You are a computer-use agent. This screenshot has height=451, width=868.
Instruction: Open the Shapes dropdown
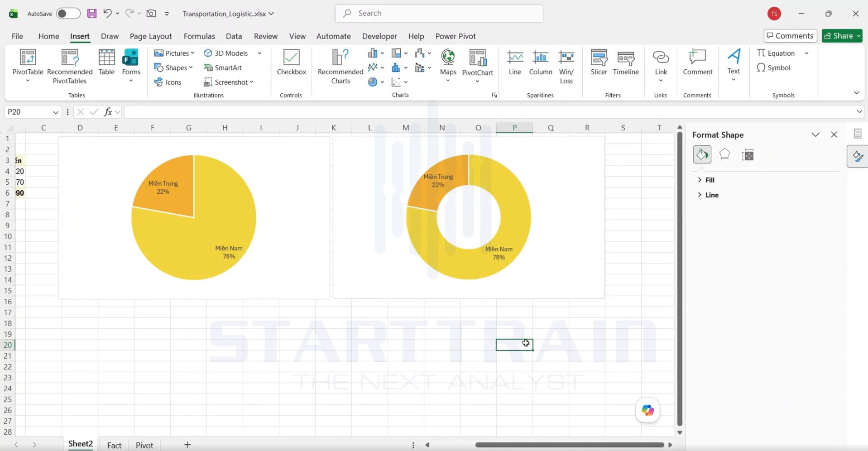173,67
